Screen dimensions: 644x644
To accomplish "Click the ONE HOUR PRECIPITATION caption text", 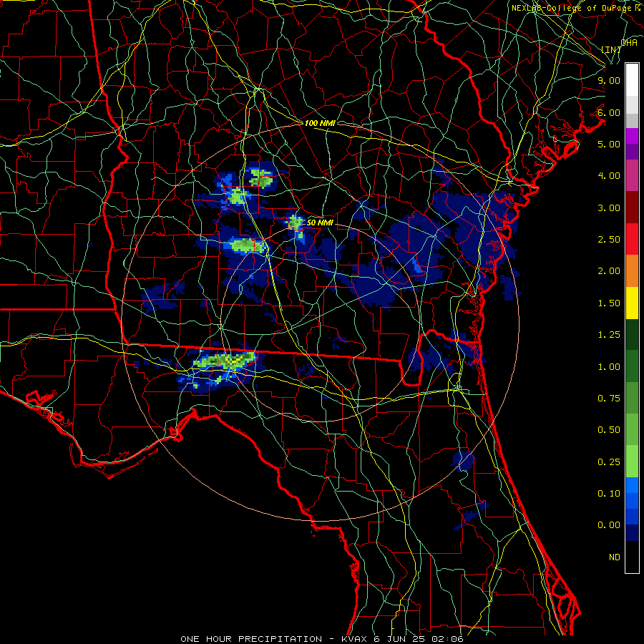I will tap(251, 639).
